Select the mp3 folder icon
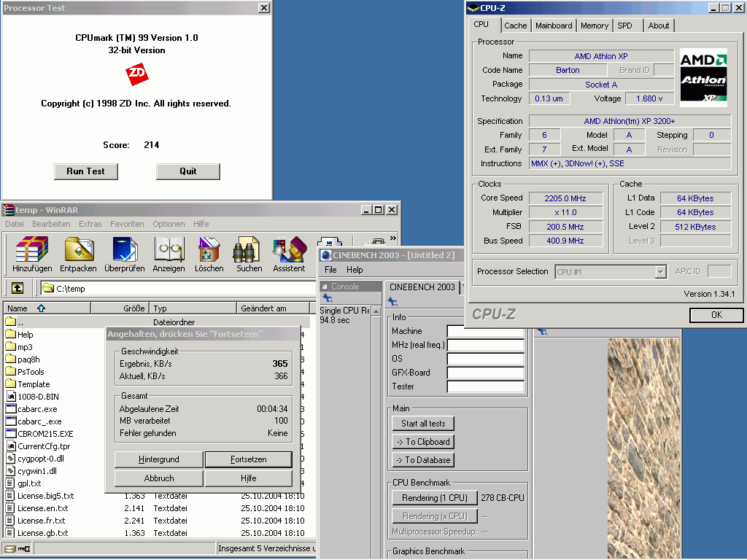747x560 pixels. click(10, 346)
